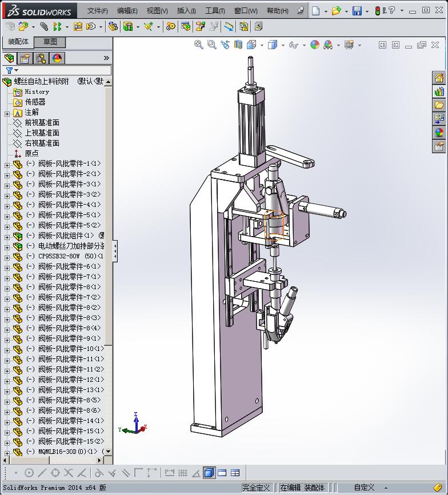This screenshot has height=495, width=448.
Task: Expand the 阀板-风批组件<1> subassembly node
Action: (7, 237)
